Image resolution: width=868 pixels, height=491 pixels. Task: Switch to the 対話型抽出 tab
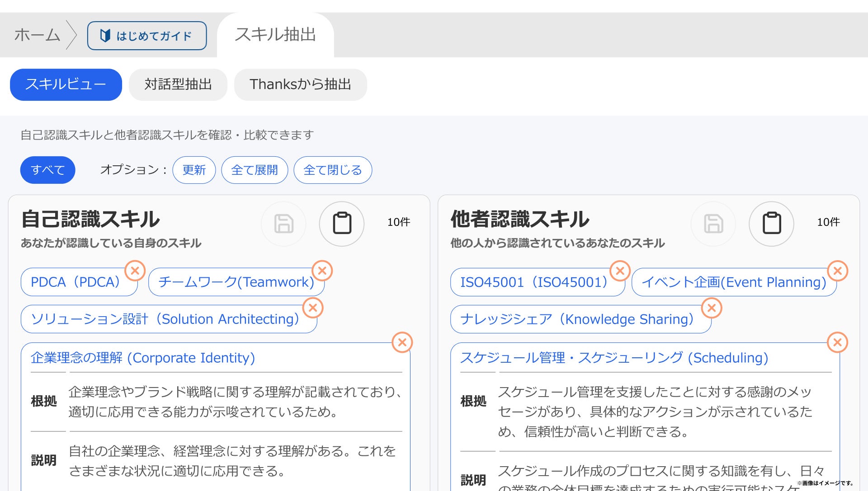[178, 84]
